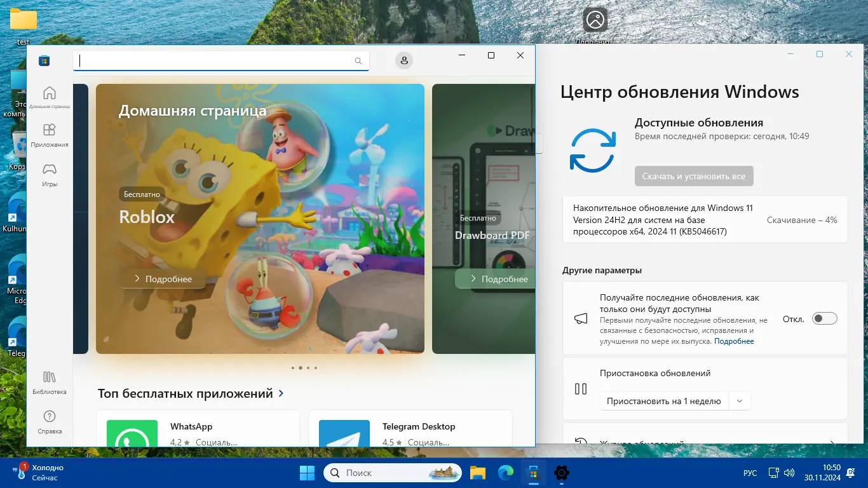The width and height of the screenshot is (868, 488).
Task: Select the Дополнит... desktop icon
Action: [595, 25]
